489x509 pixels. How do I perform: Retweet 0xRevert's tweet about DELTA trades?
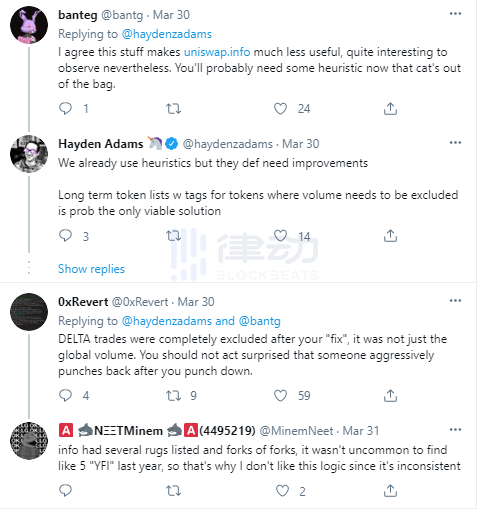coord(173,396)
